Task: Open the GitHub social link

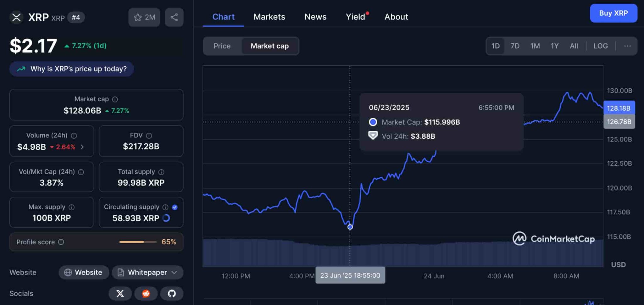Action: (x=172, y=293)
